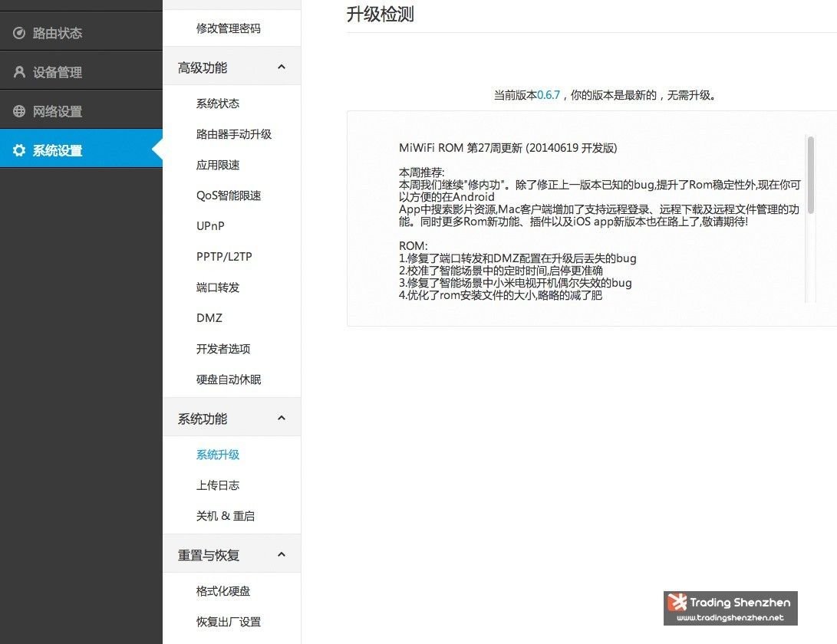Click changelog item 2 about 定时时间
This screenshot has width=837, height=644.
(x=501, y=271)
